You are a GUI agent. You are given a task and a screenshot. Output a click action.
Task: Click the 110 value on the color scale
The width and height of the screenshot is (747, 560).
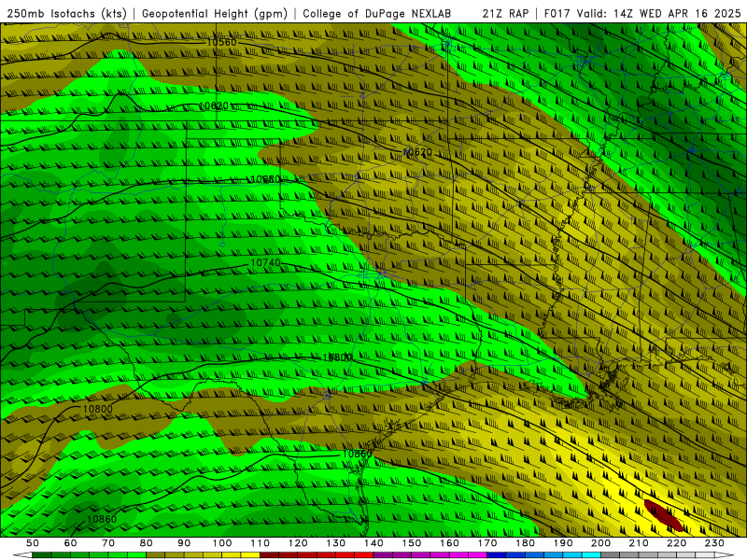click(x=260, y=543)
